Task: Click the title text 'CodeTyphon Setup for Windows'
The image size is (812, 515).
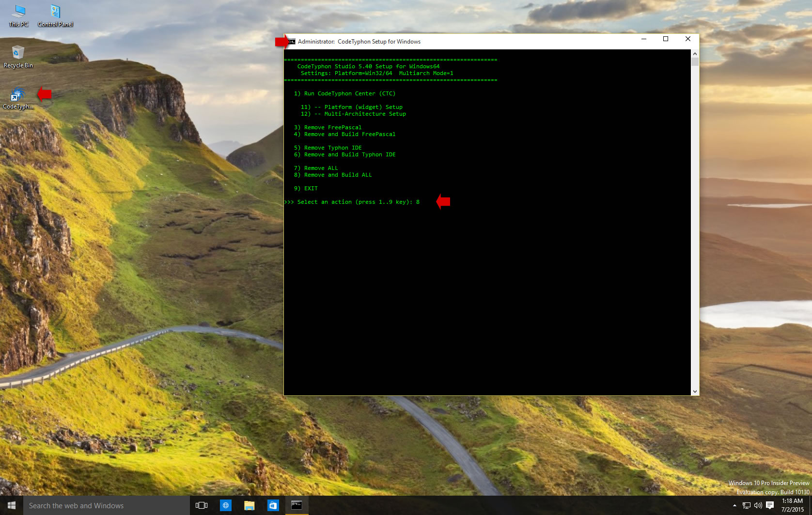Action: click(379, 42)
